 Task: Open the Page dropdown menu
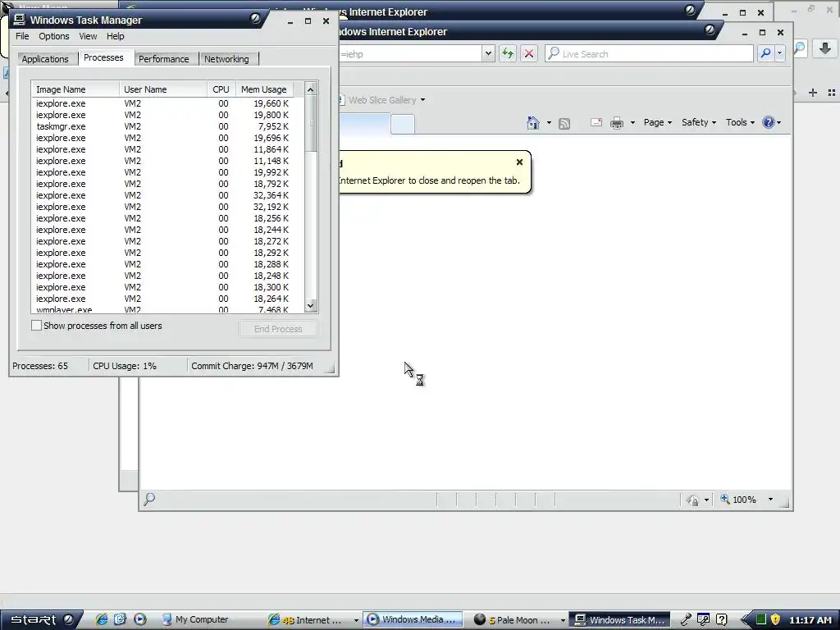click(657, 123)
